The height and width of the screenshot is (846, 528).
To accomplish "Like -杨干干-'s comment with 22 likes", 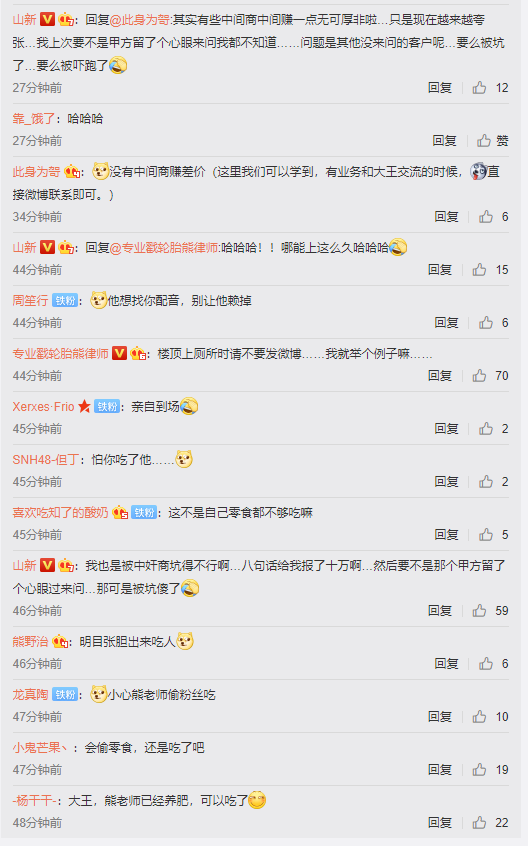I will [x=479, y=823].
